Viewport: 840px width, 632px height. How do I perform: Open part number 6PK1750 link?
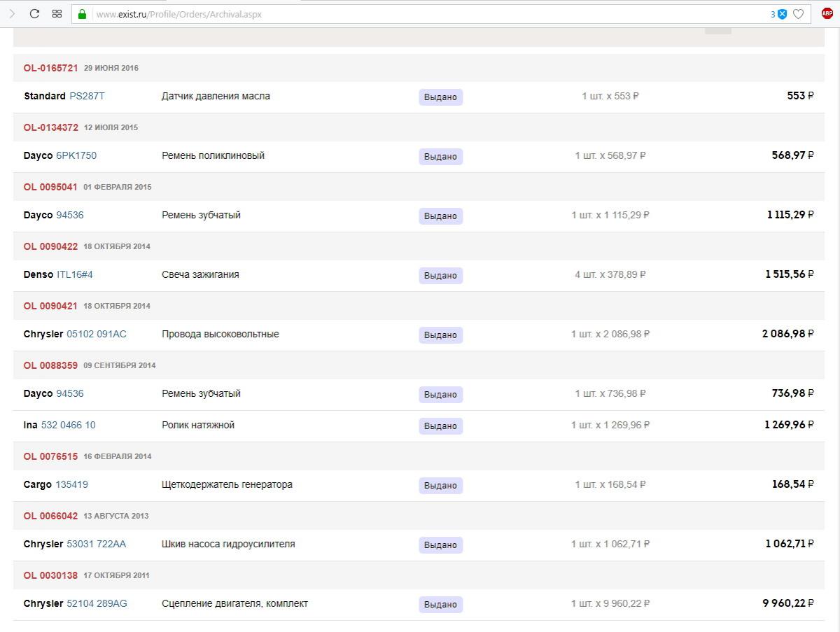click(x=76, y=155)
